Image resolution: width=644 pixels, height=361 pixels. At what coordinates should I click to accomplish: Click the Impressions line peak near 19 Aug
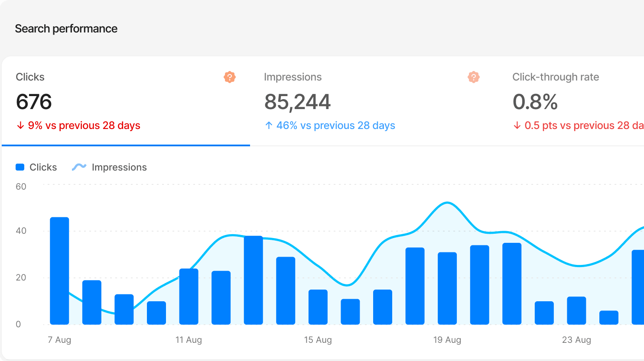point(447,203)
